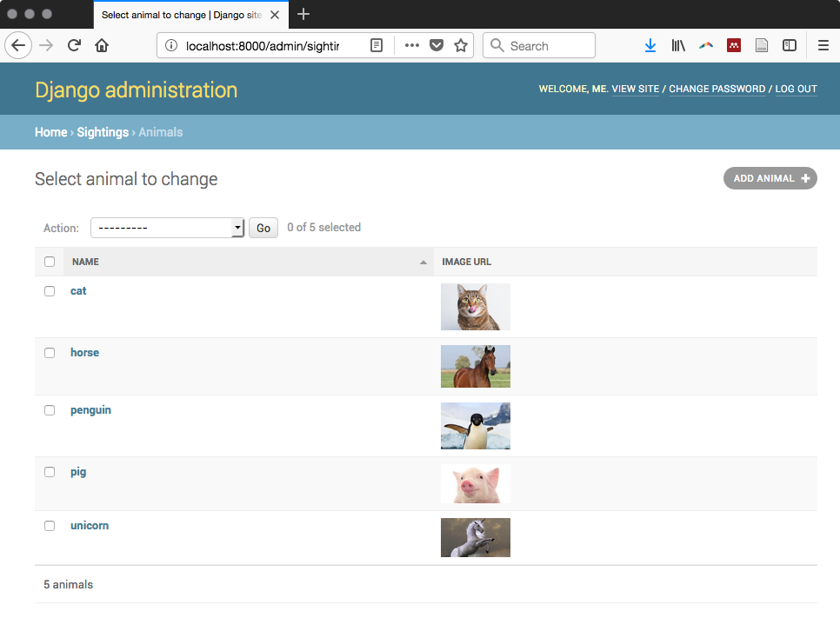The width and height of the screenshot is (840, 618).
Task: Select the 'Select animal to change' browser tab
Action: [191, 15]
